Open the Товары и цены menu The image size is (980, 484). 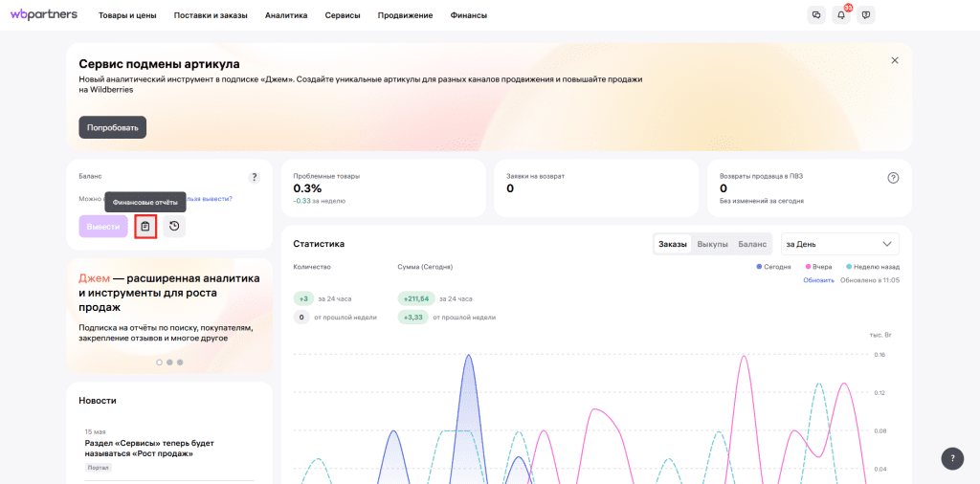pyautogui.click(x=127, y=15)
